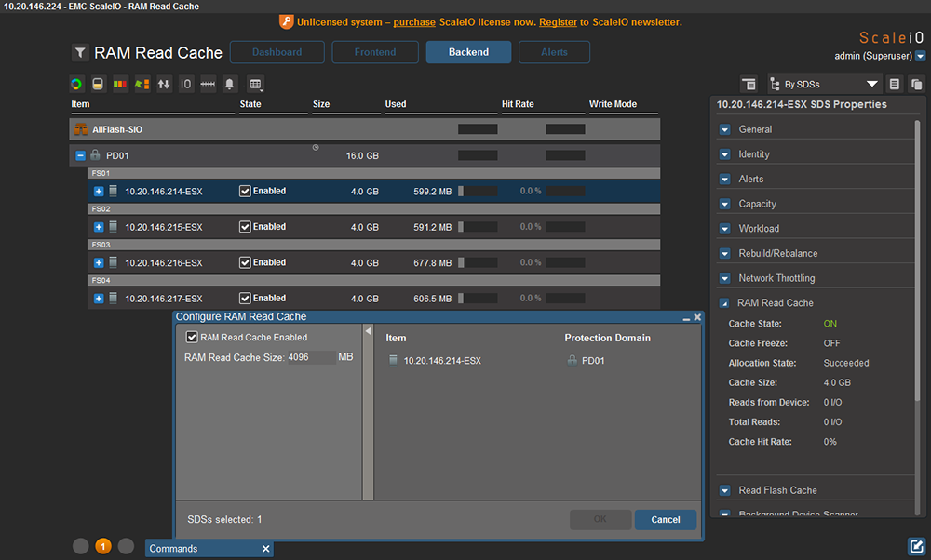Open the admin (Superuser) dropdown arrow
The height and width of the screenshot is (560, 931).
pyautogui.click(x=921, y=56)
